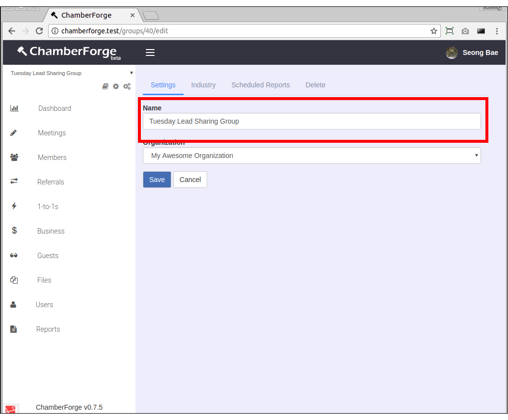The height and width of the screenshot is (420, 508).
Task: Click the multiple gears icon
Action: [127, 86]
